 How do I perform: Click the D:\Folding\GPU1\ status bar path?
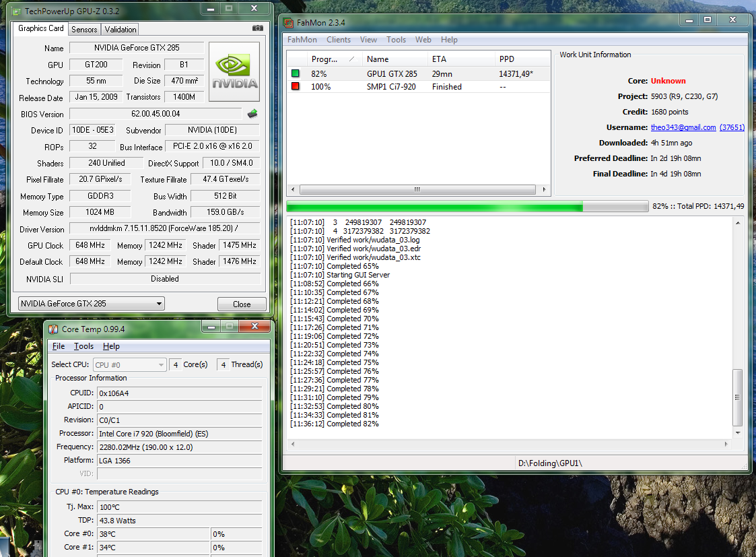point(550,463)
